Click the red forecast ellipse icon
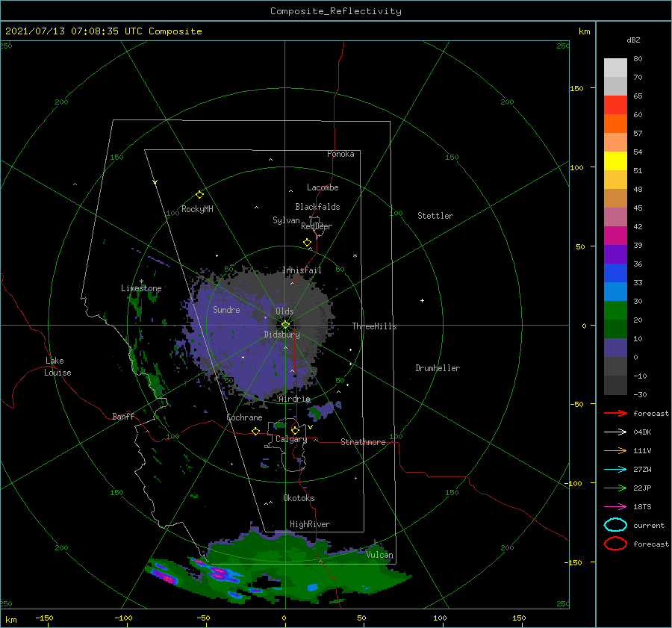 tap(615, 544)
